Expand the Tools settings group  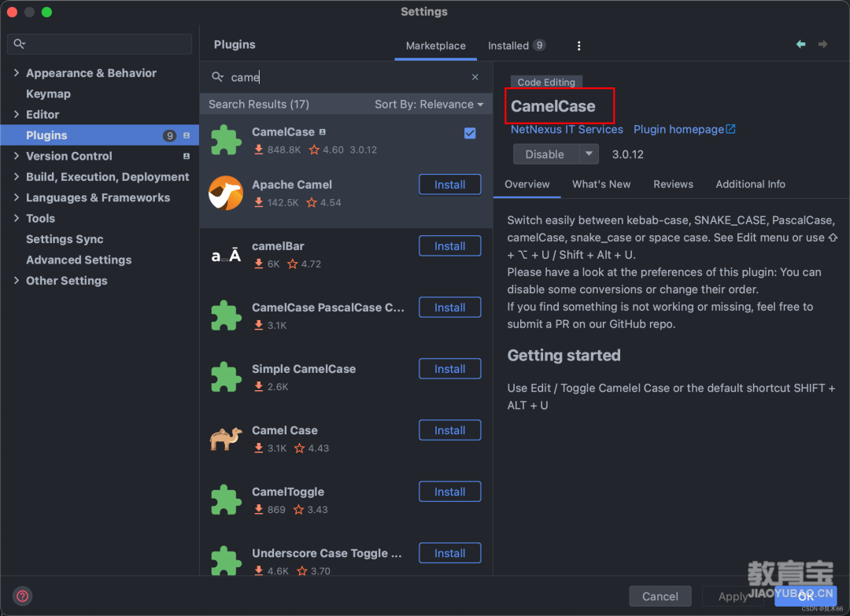point(17,218)
